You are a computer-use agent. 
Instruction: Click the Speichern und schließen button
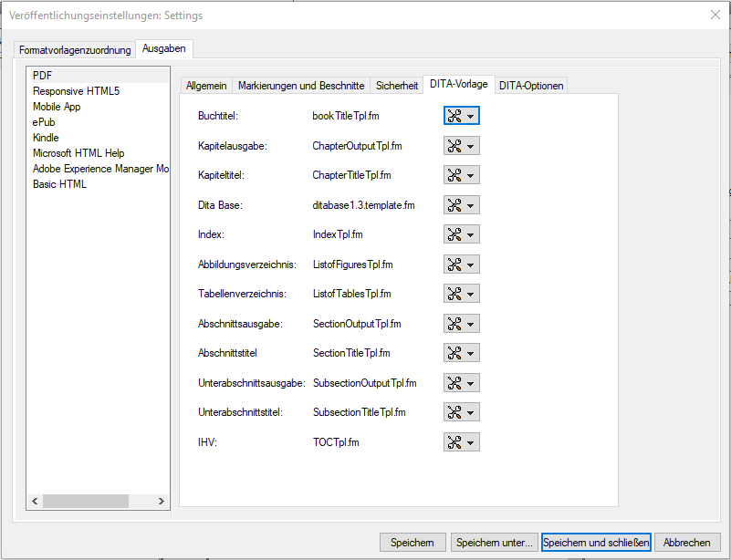click(596, 542)
